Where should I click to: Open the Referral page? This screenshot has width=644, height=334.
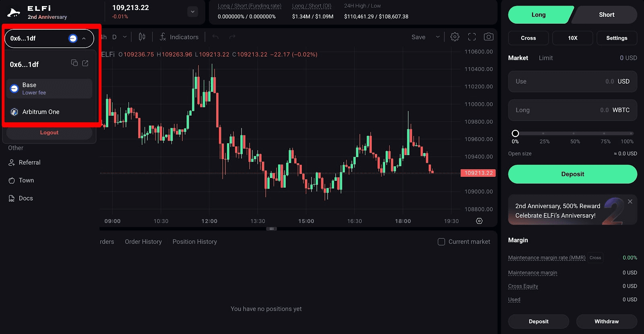point(25,162)
